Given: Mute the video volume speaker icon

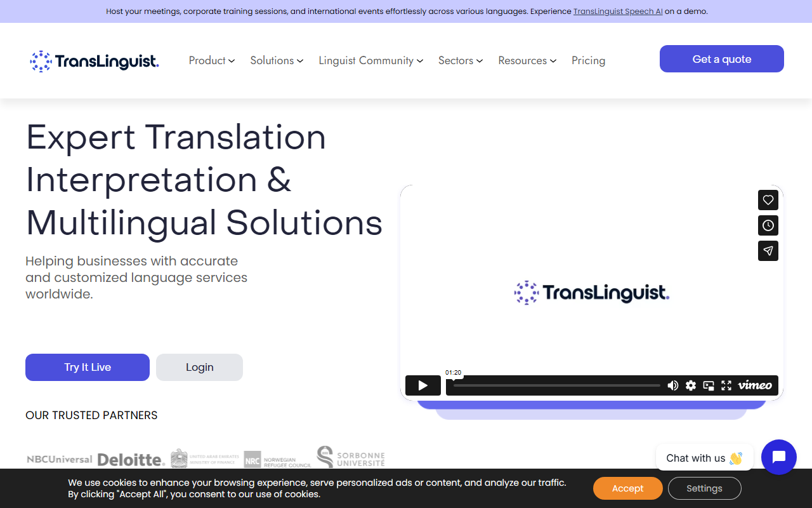Looking at the screenshot, I should tap(673, 385).
